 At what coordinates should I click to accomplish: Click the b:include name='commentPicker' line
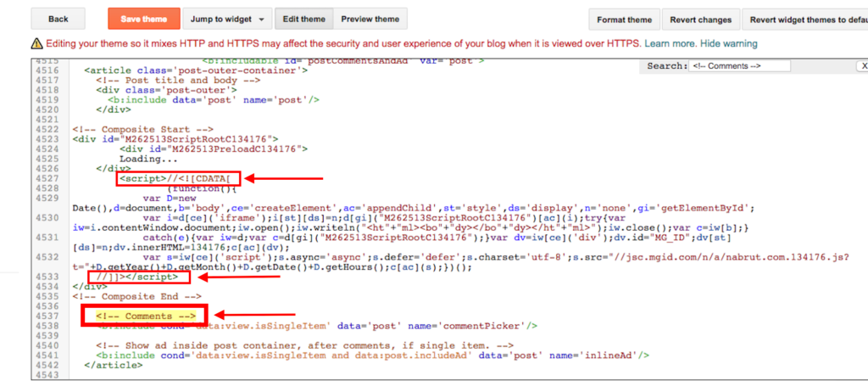tap(316, 326)
